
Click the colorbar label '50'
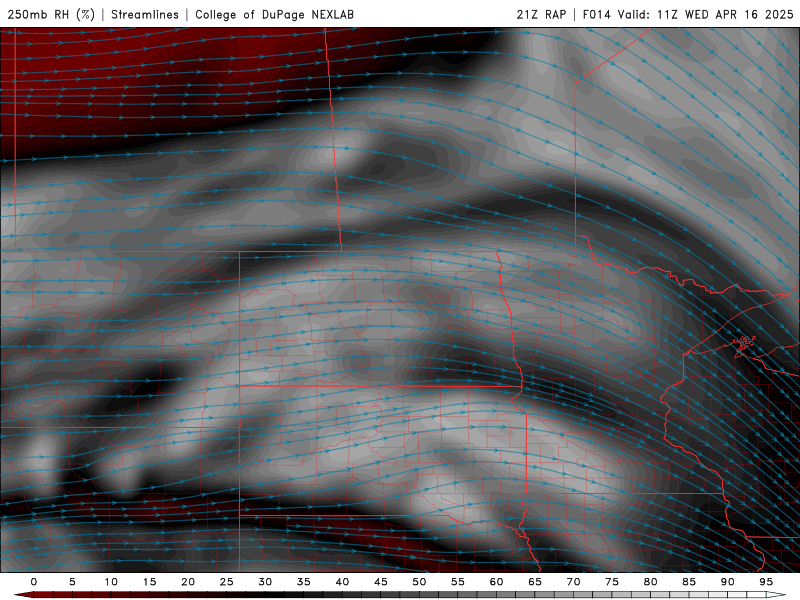(x=419, y=582)
